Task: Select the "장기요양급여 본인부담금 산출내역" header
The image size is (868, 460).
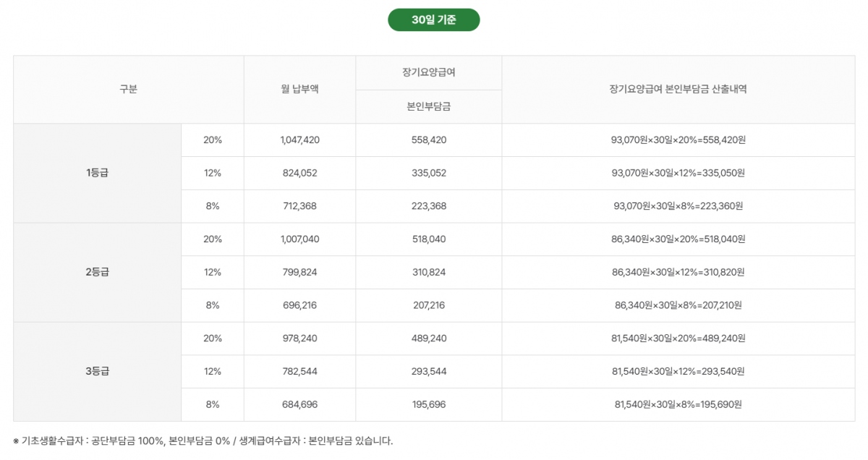Action: (678, 90)
